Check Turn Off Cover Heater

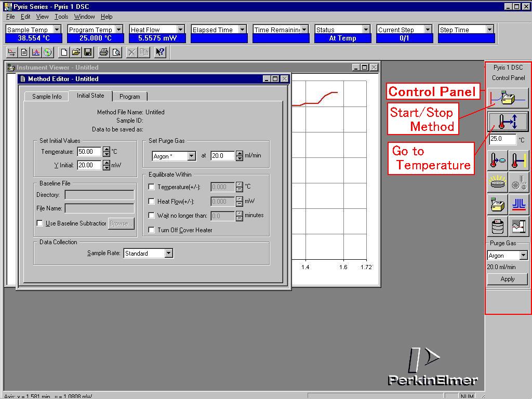coord(152,230)
